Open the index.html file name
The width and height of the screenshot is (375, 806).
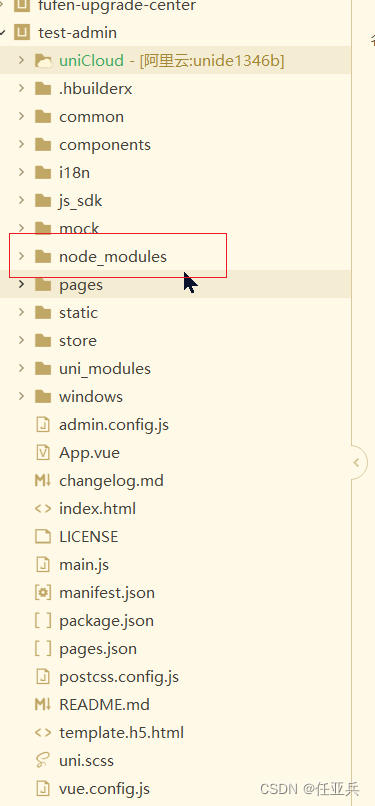98,509
